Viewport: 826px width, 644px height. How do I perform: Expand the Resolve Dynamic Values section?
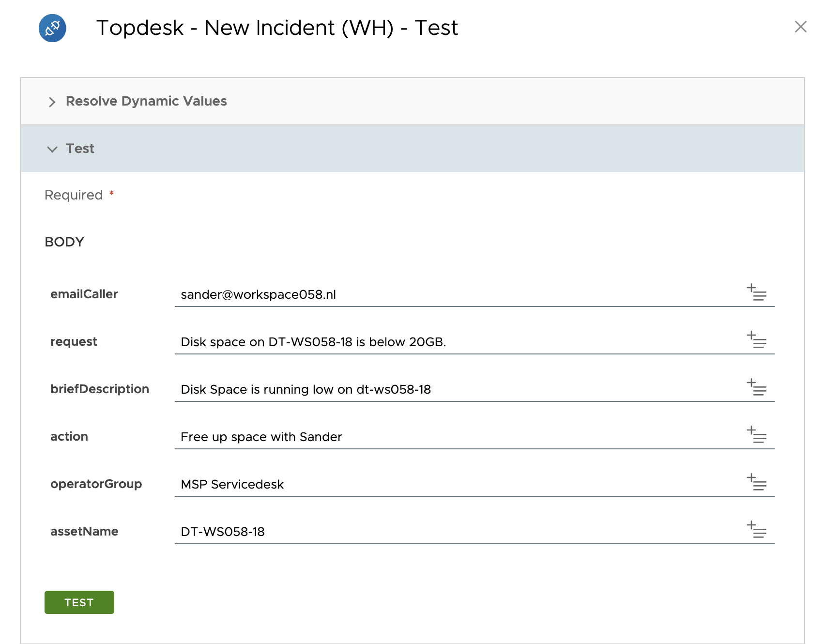[52, 102]
